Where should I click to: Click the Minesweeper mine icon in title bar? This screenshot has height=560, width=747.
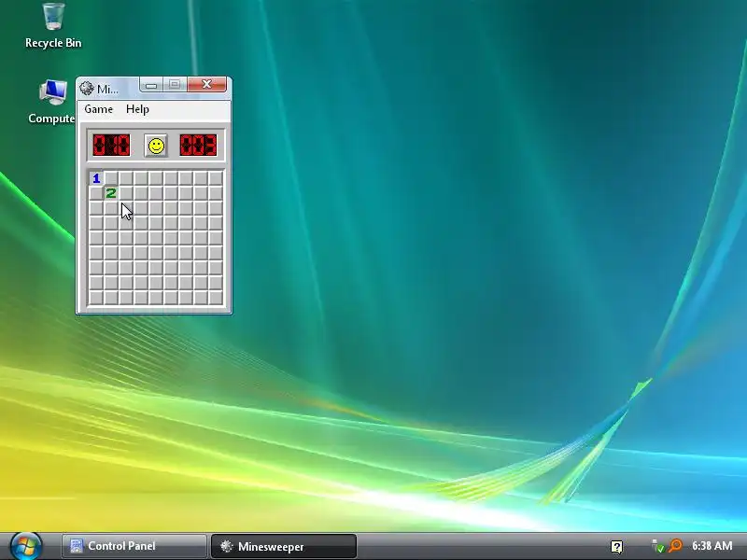87,89
